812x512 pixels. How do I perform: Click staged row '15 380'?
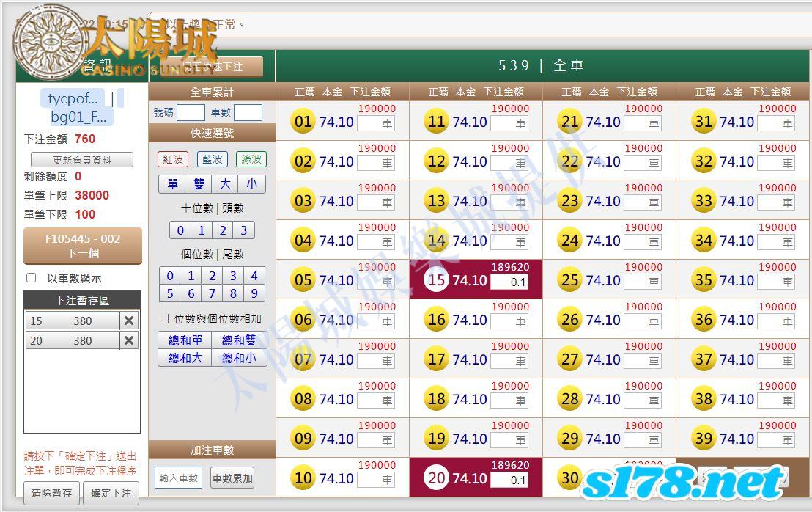[x=73, y=321]
